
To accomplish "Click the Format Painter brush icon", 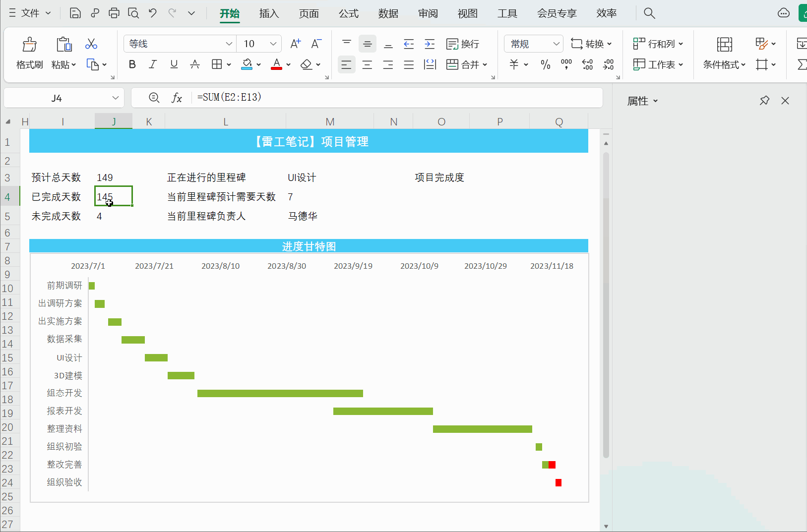I will (29, 45).
